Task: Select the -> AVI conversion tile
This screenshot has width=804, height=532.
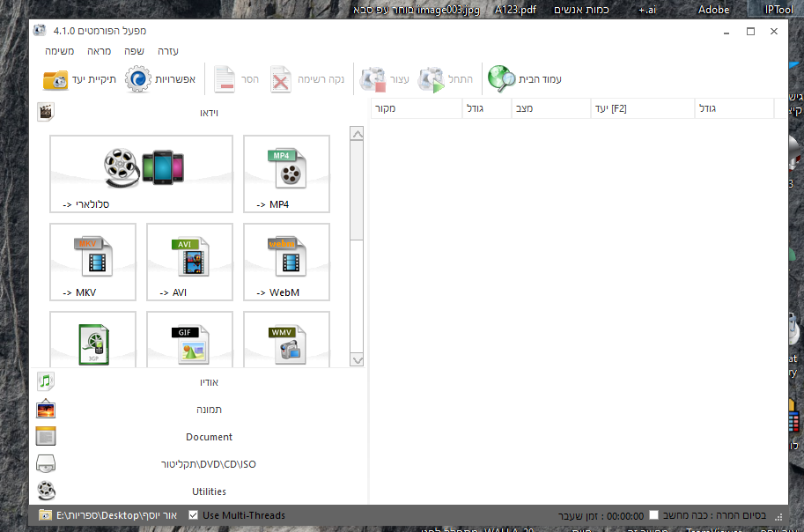Action: point(189,262)
